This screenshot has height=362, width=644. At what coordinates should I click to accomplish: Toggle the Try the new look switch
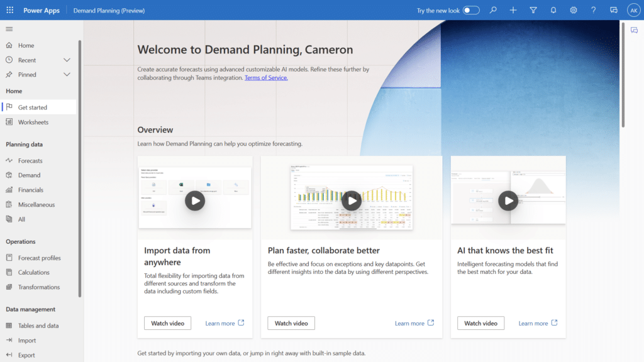(x=471, y=10)
